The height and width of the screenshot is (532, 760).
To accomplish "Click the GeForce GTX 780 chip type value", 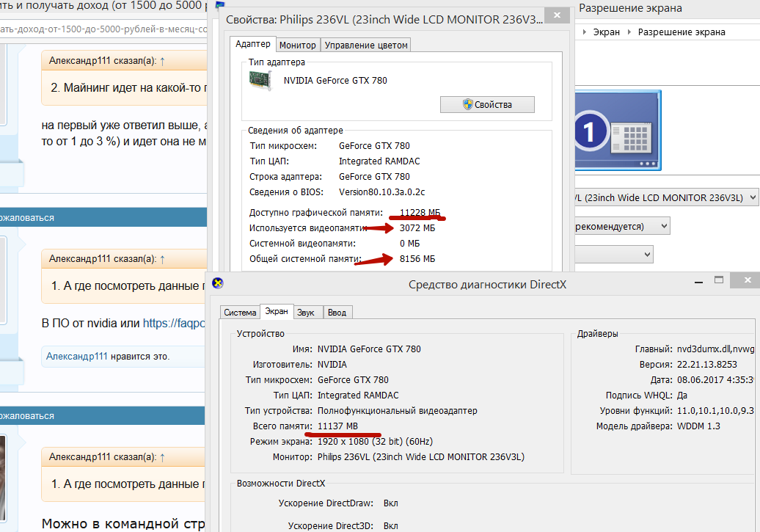I will 374,146.
